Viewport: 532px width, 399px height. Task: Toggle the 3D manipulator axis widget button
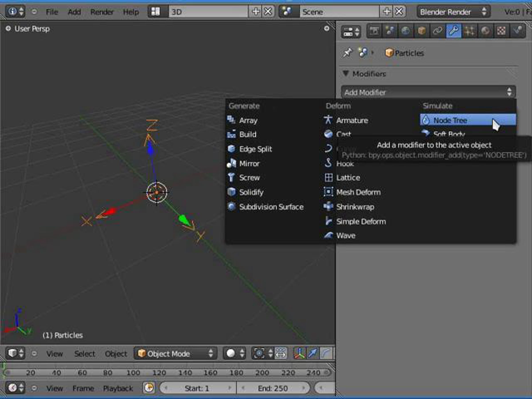[299, 353]
